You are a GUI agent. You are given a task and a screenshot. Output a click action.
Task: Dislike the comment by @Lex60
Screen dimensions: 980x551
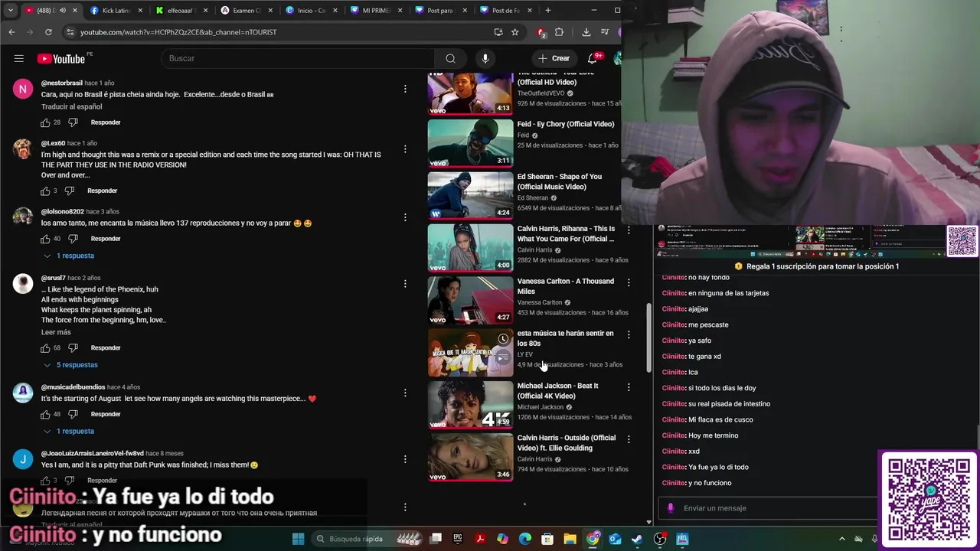coord(69,191)
